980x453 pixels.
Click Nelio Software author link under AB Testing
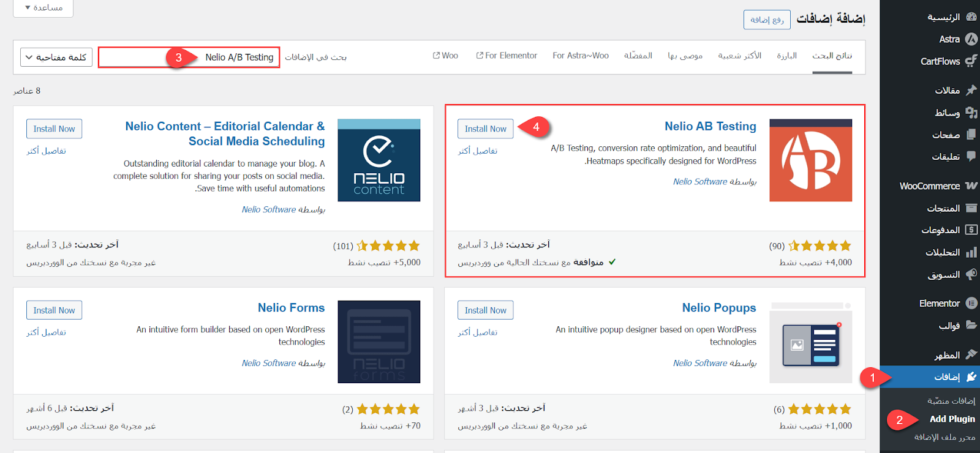[x=700, y=182]
